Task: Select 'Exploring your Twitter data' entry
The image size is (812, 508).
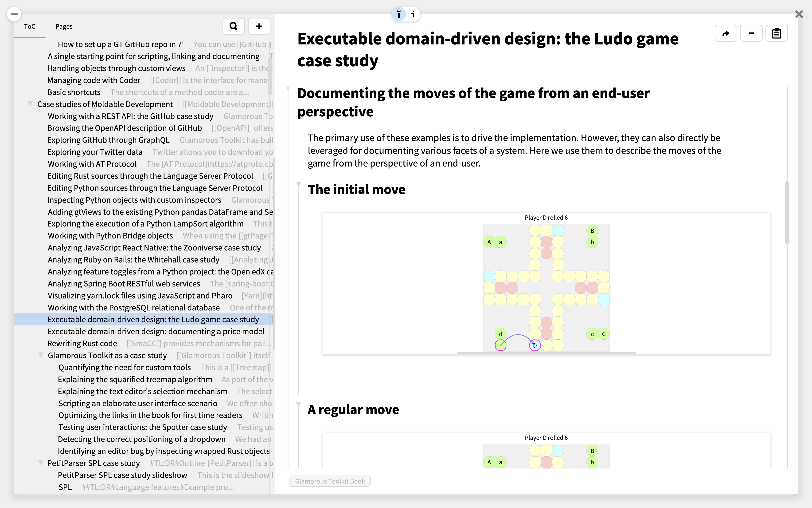Action: tap(95, 152)
